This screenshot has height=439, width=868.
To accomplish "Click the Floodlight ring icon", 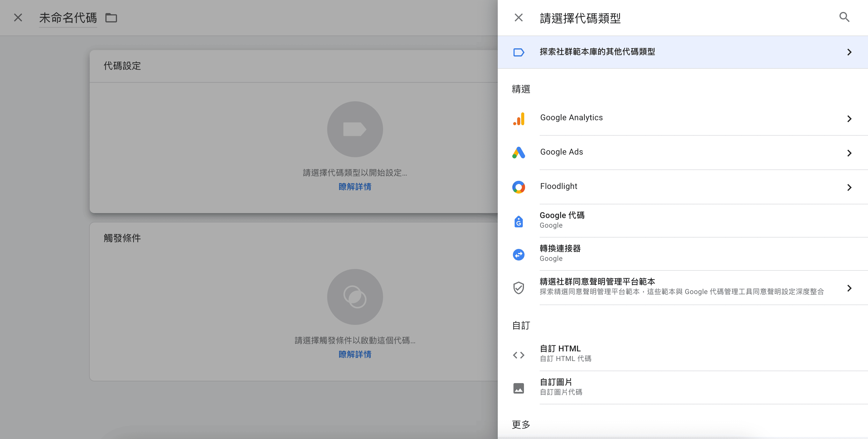I will pyautogui.click(x=519, y=187).
